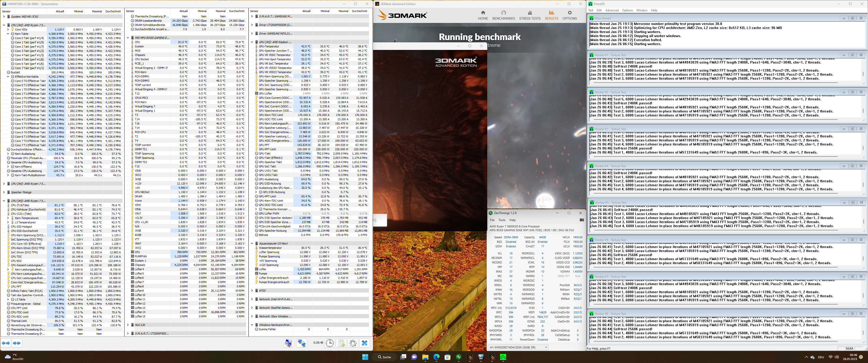Click HWiNFO's monitor-and-magnifier icon
The width and height of the screenshot is (868, 363).
[x=288, y=343]
